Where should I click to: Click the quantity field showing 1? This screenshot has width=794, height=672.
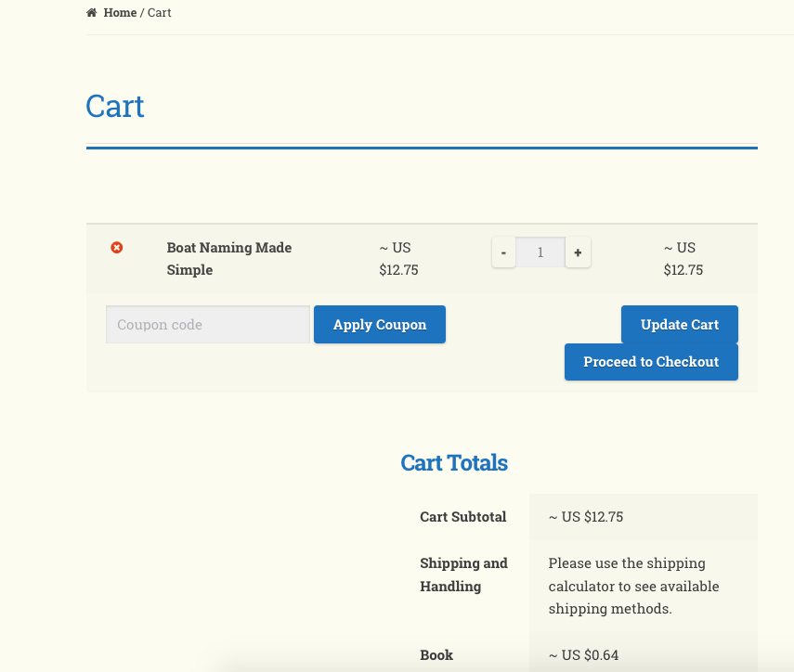540,252
